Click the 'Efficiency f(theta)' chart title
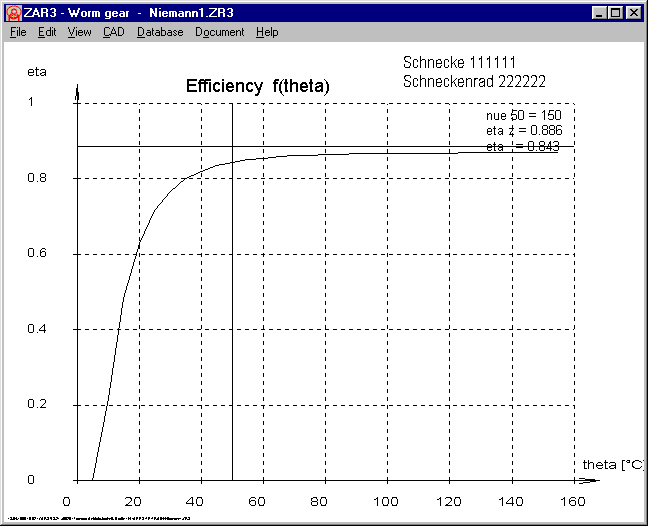 click(257, 87)
